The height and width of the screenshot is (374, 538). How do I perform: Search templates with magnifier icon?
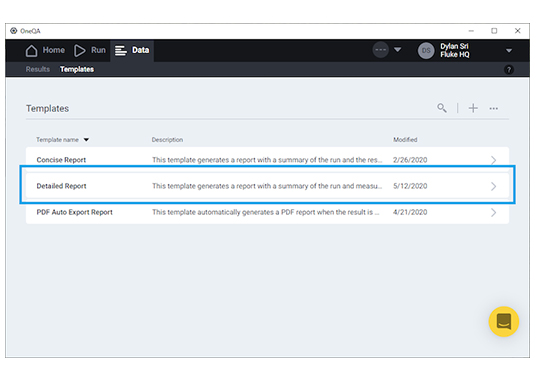click(442, 108)
